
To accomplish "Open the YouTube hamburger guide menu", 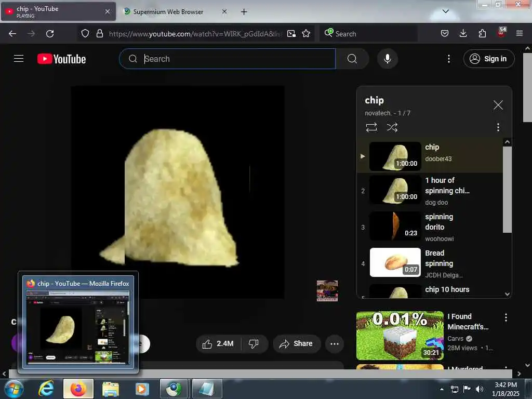I will [x=19, y=59].
